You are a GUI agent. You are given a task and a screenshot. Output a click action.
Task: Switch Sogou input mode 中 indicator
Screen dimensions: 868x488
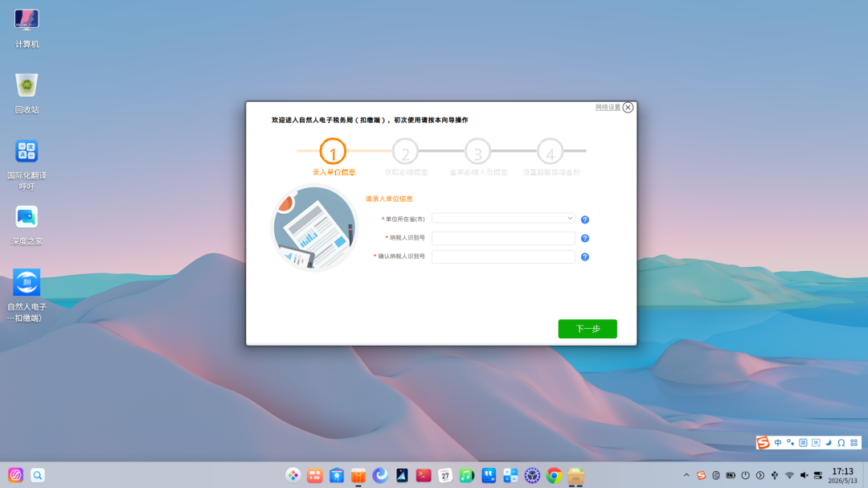click(778, 443)
